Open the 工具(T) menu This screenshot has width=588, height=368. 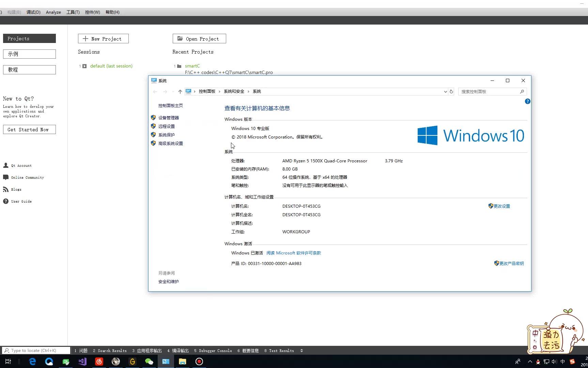(x=73, y=12)
